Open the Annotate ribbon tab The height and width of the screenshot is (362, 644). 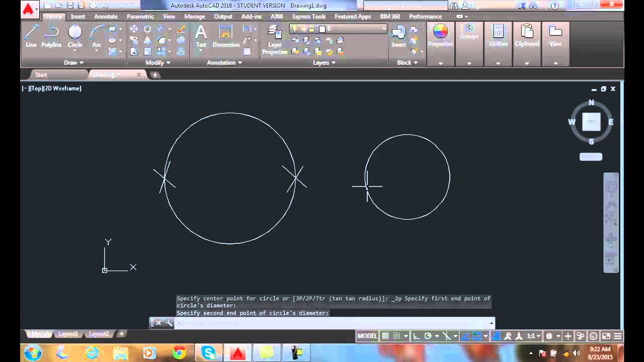(106, 17)
